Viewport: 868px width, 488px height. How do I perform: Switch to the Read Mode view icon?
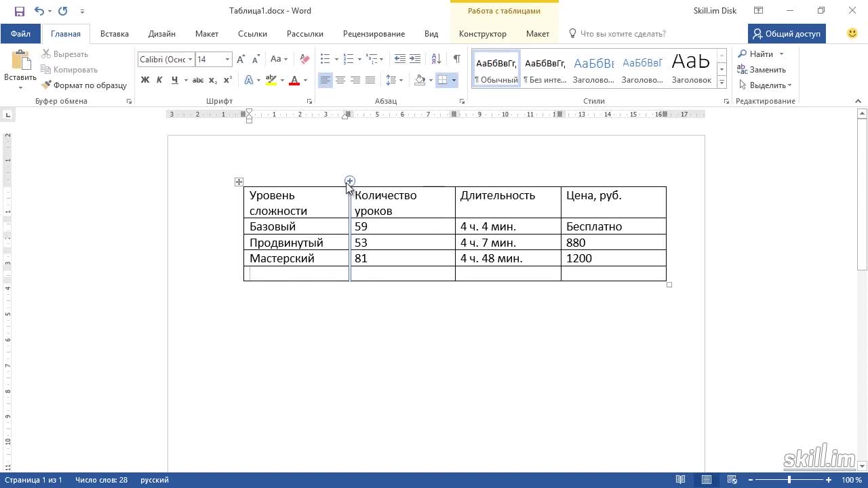click(x=681, y=480)
